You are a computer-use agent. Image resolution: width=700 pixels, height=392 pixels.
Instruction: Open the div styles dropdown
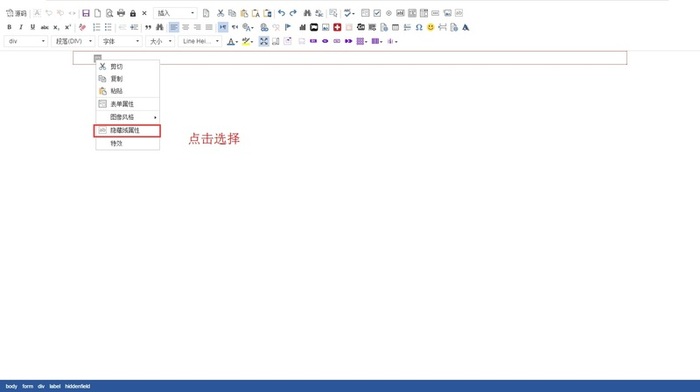click(26, 41)
